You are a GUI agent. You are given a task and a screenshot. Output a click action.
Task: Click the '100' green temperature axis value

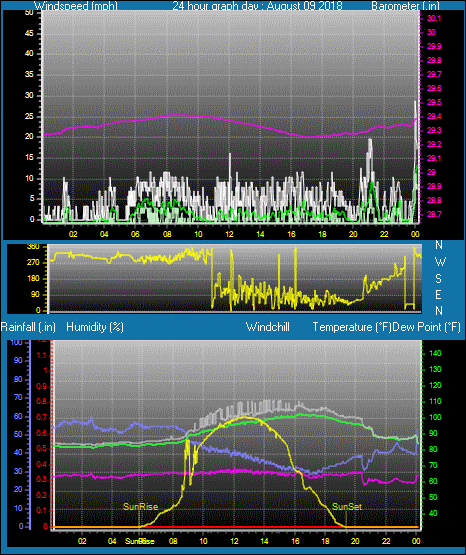(435, 417)
